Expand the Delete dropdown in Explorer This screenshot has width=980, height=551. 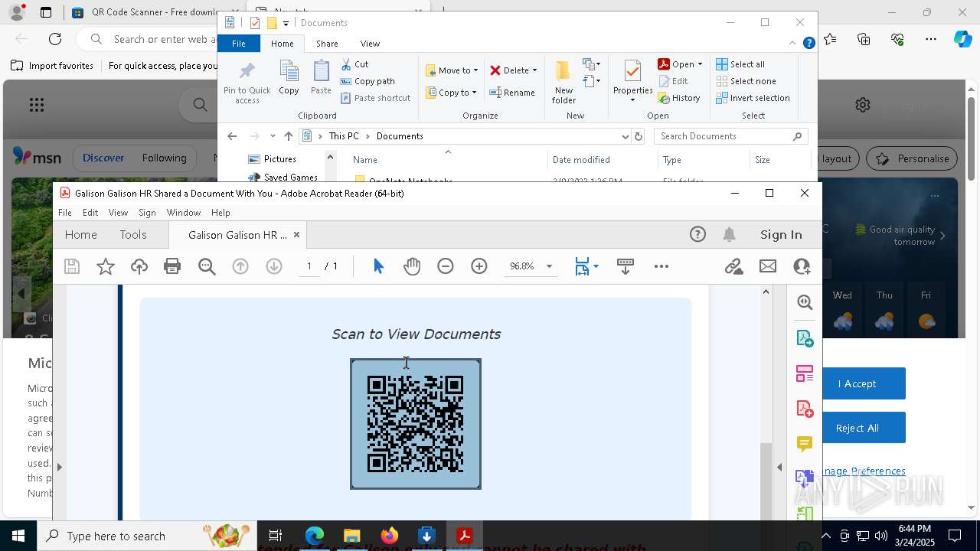coord(534,70)
